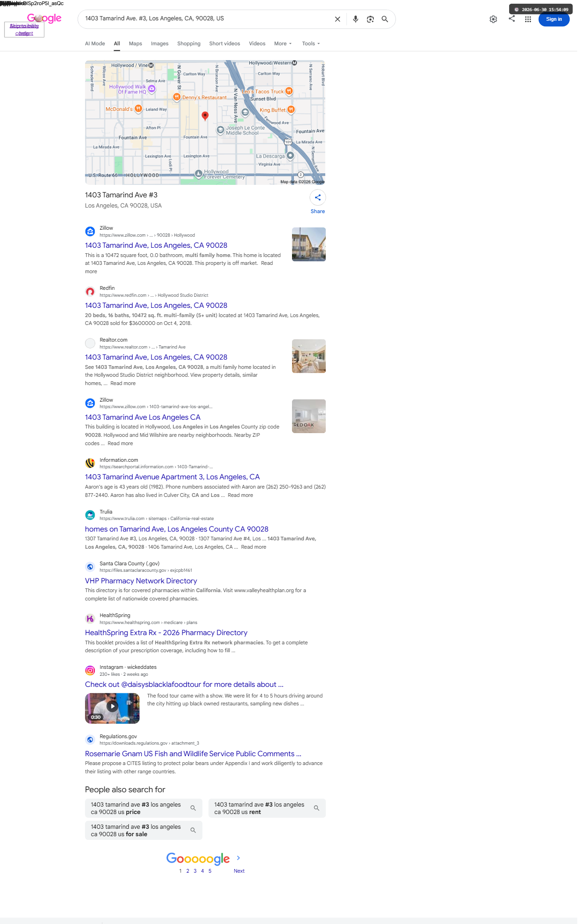Expand the More dropdown
The image size is (584, 924).
[x=283, y=43]
